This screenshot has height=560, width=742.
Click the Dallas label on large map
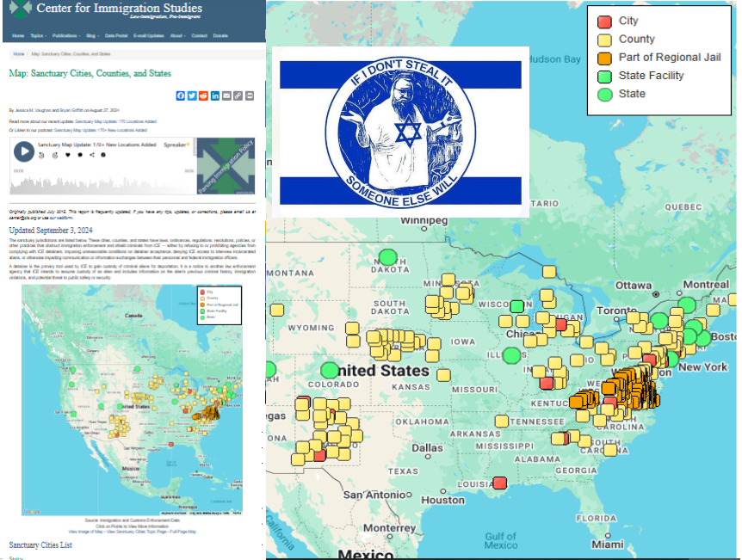(x=427, y=448)
